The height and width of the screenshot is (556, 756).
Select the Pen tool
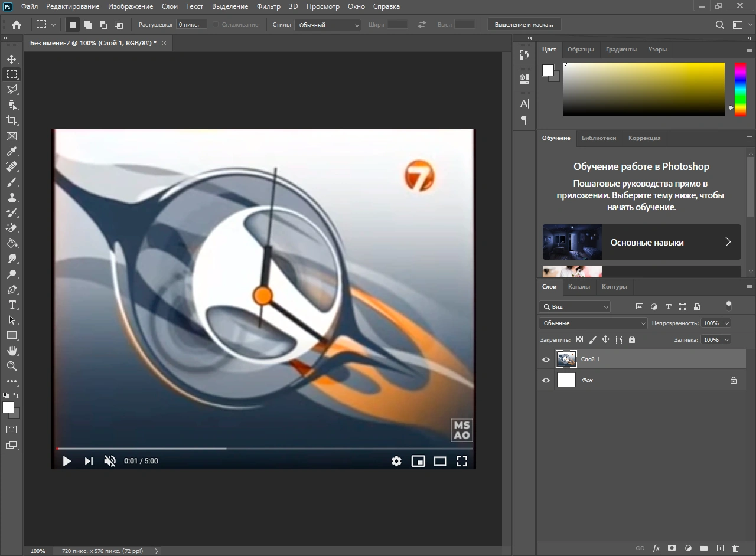tap(12, 289)
